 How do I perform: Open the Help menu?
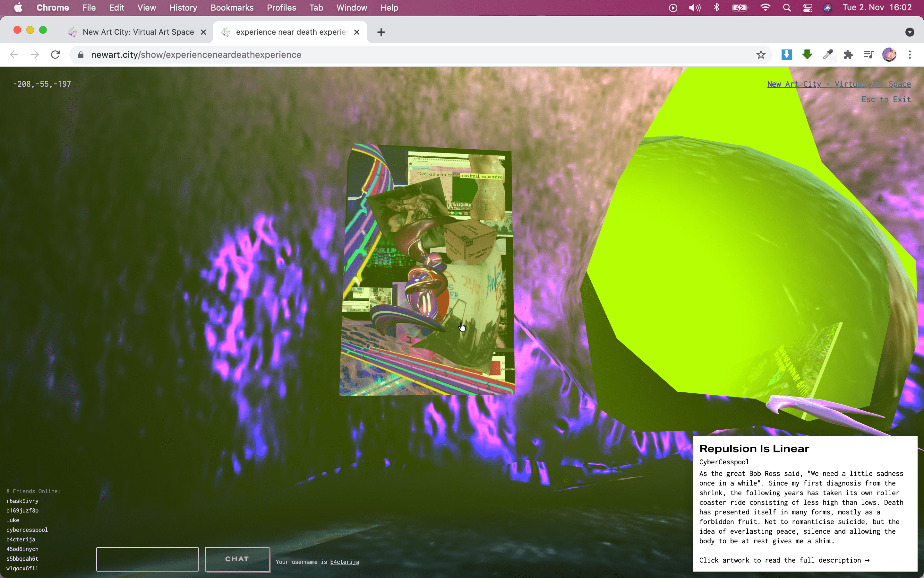point(389,8)
